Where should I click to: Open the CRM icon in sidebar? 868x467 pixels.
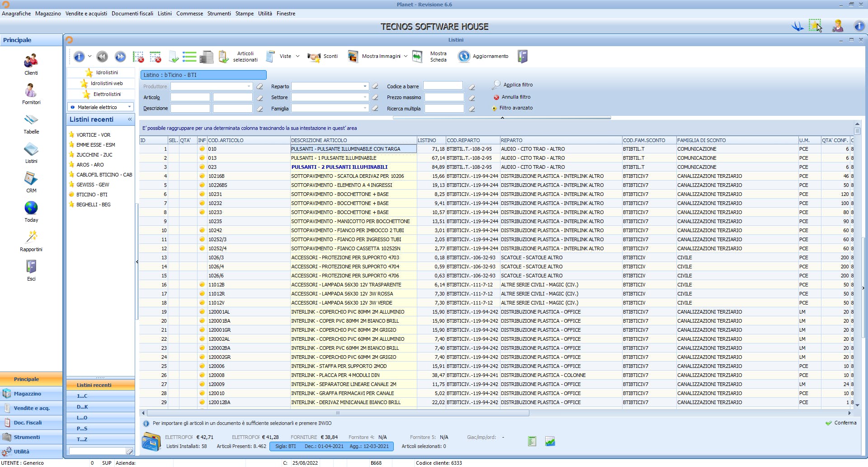31,182
